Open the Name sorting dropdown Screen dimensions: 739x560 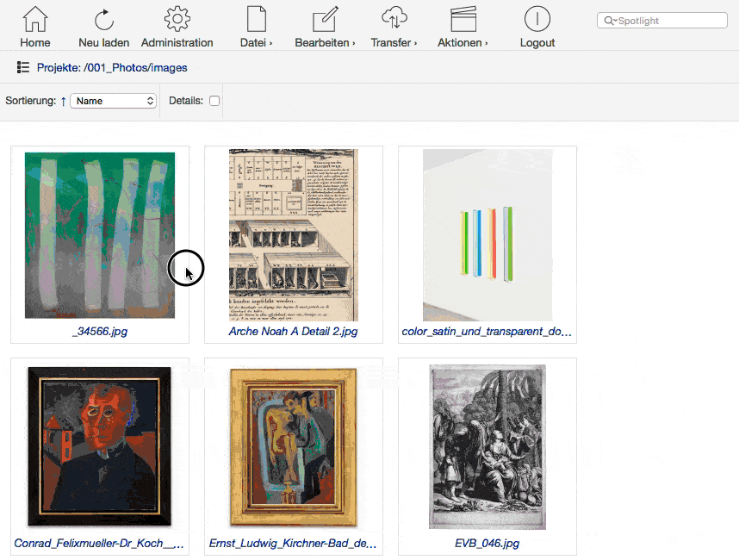113,101
